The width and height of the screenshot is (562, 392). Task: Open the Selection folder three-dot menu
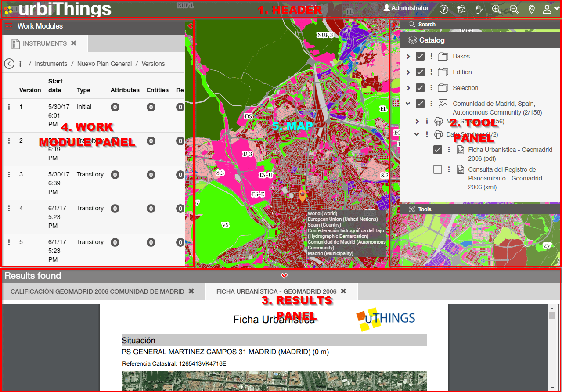click(432, 88)
